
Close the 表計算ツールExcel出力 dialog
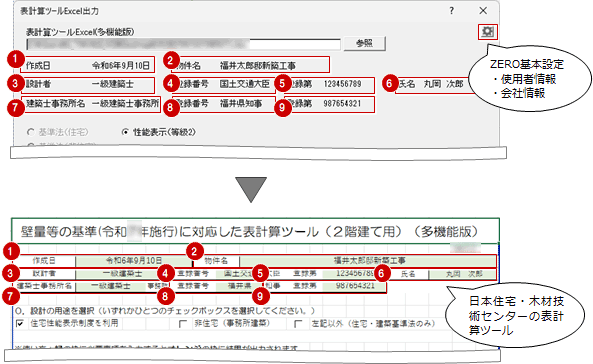point(483,11)
